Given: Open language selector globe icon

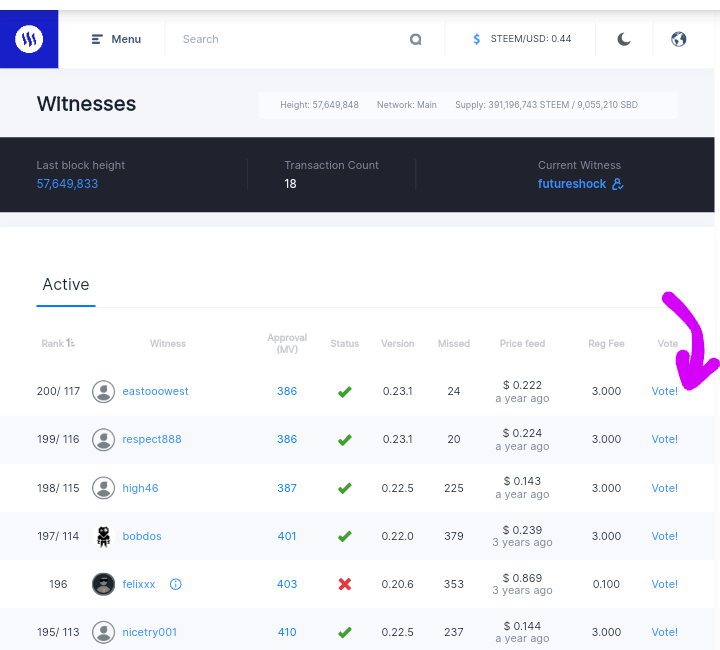Looking at the screenshot, I should tap(679, 39).
